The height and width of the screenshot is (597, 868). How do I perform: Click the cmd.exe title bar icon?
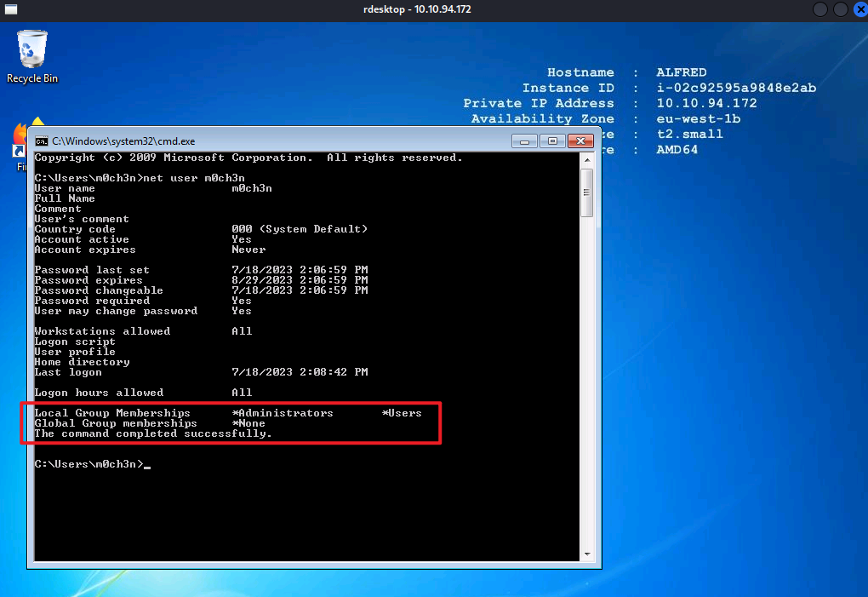click(x=42, y=141)
